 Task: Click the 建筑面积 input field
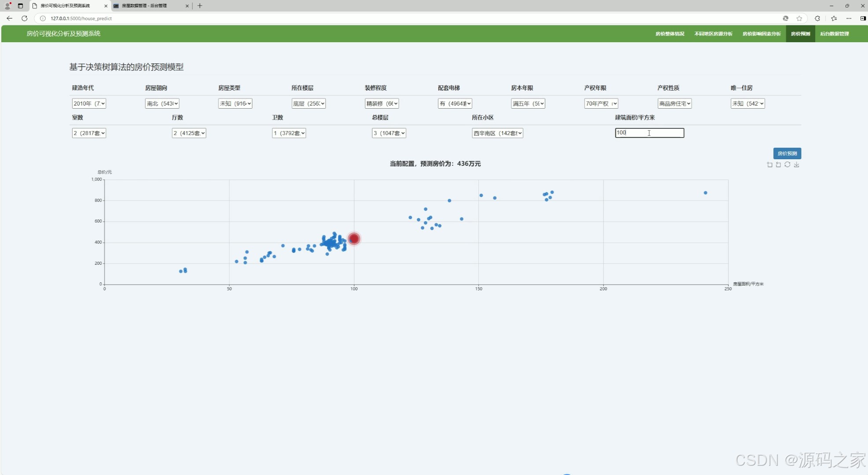[x=649, y=133]
